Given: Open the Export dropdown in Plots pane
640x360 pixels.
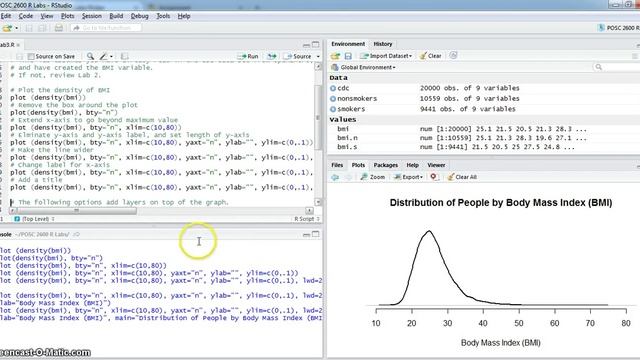Looking at the screenshot, I should pyautogui.click(x=408, y=177).
